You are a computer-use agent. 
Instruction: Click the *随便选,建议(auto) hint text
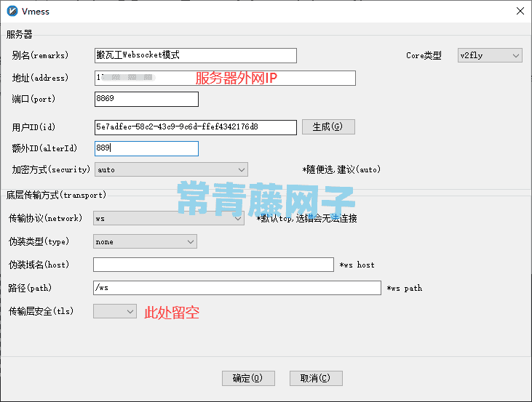(x=341, y=169)
